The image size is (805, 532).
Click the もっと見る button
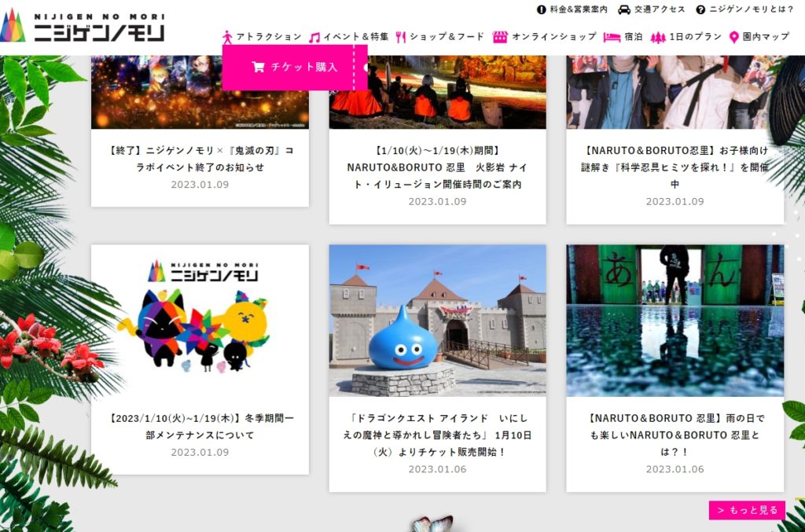(x=746, y=510)
